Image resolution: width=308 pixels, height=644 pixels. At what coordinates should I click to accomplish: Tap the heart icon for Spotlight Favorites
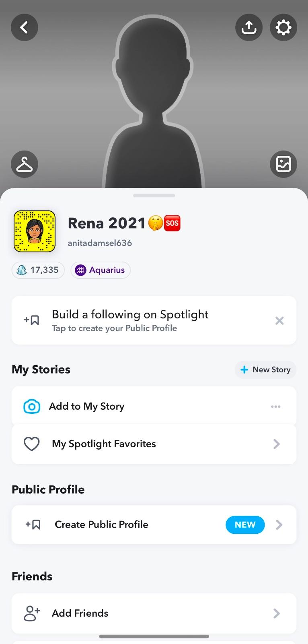coord(32,444)
